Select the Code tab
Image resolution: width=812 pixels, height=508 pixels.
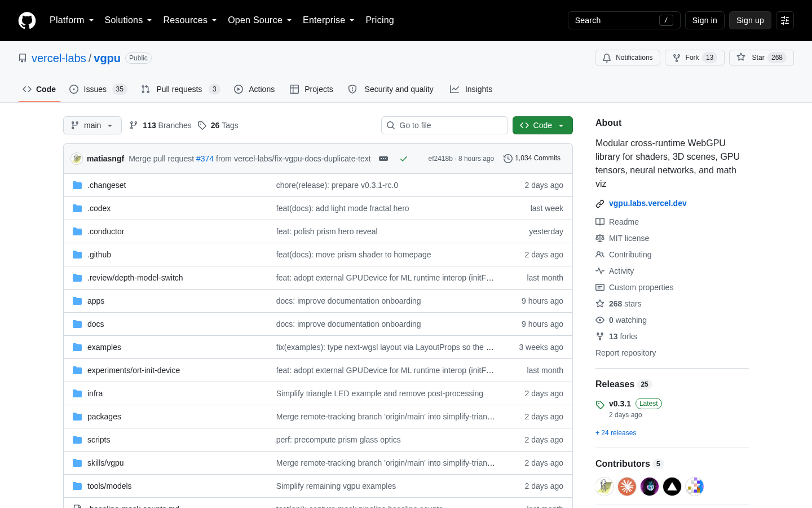(x=39, y=89)
